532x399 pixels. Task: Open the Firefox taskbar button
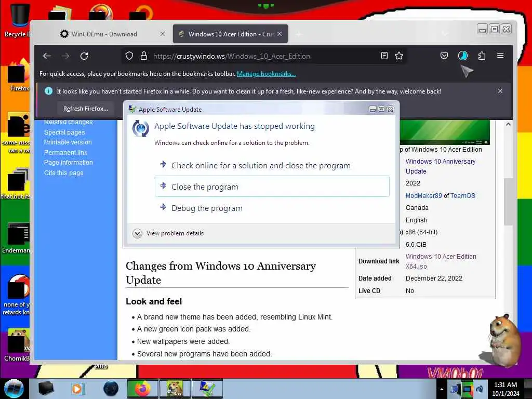[x=142, y=389]
